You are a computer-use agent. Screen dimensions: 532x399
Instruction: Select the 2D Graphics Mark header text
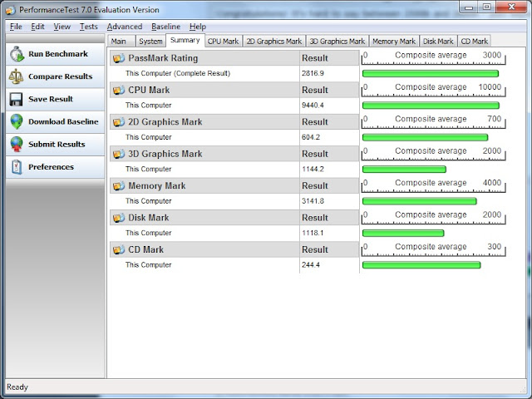pos(165,122)
